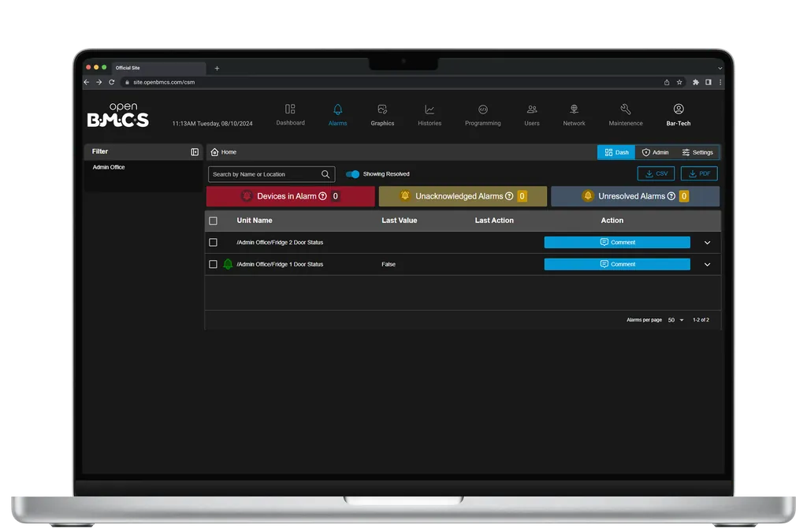Viewport: 807px width, 532px height.
Task: Expand the Fridge 2 Door Status row
Action: coord(707,243)
